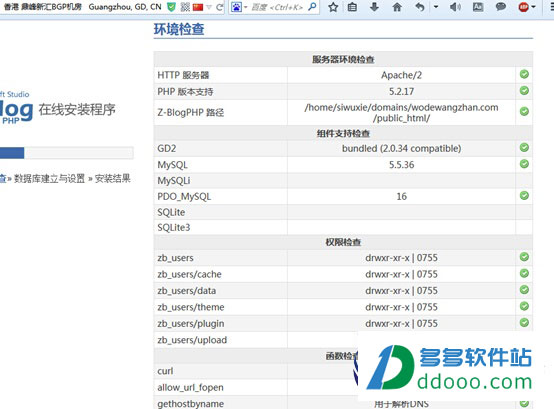Click the 在线安装程序 title text
Viewport: 554px width, 409px height.
[x=77, y=110]
